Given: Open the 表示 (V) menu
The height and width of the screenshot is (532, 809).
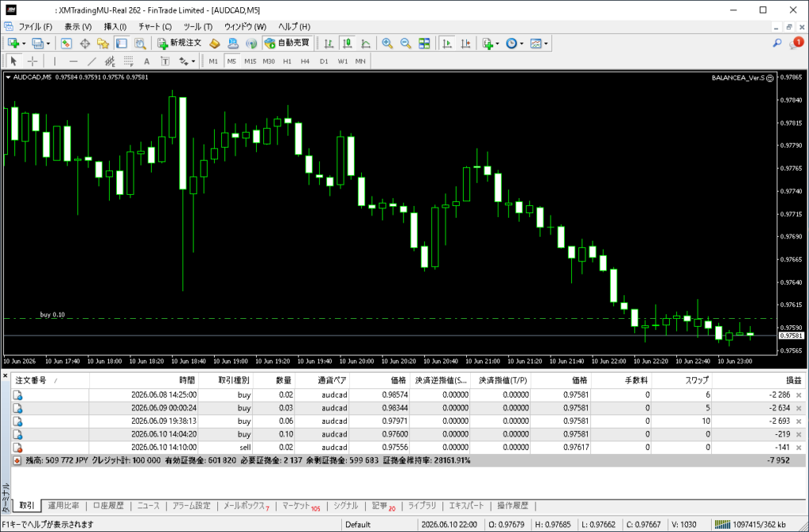Looking at the screenshot, I should click(78, 26).
